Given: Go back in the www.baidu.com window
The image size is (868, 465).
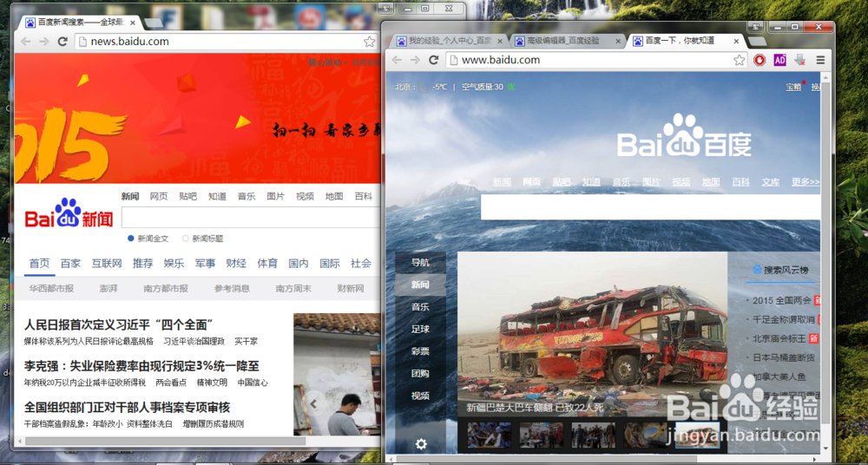Looking at the screenshot, I should click(397, 60).
